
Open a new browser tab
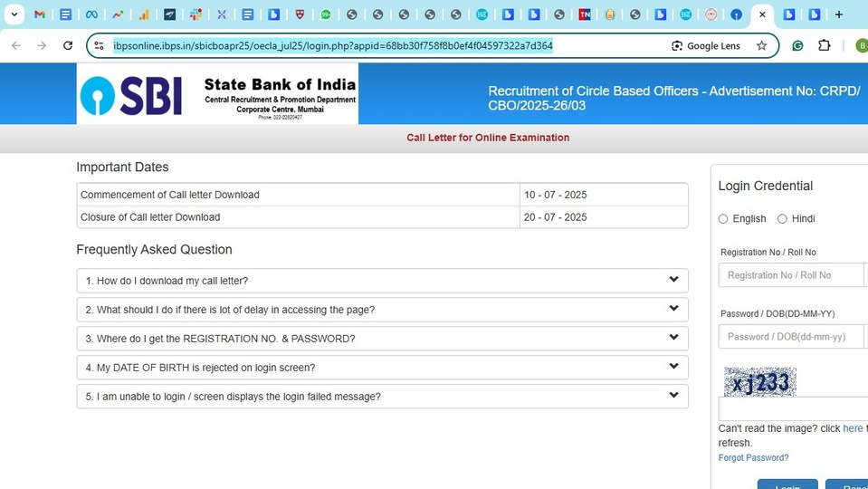[839, 15]
